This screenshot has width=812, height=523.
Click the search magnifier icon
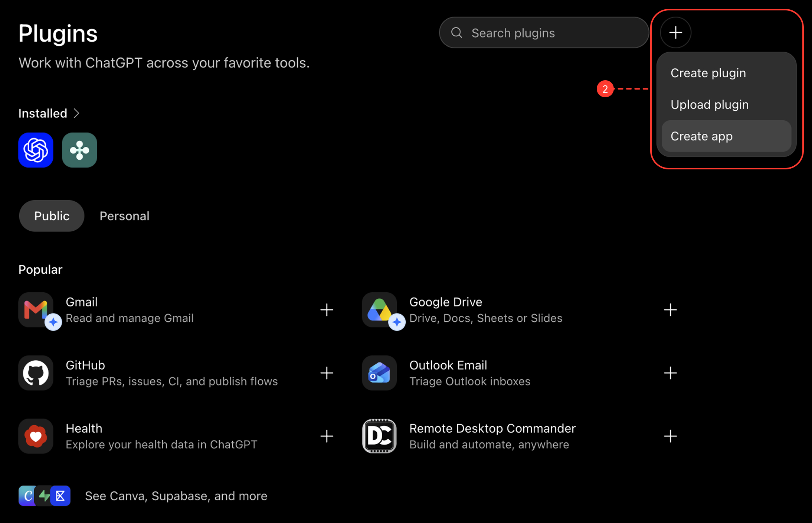pos(456,33)
